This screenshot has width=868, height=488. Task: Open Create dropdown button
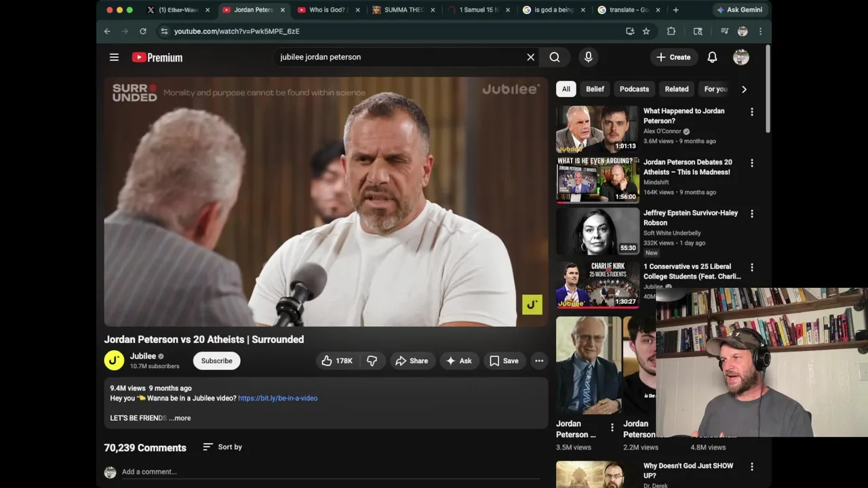coord(673,58)
